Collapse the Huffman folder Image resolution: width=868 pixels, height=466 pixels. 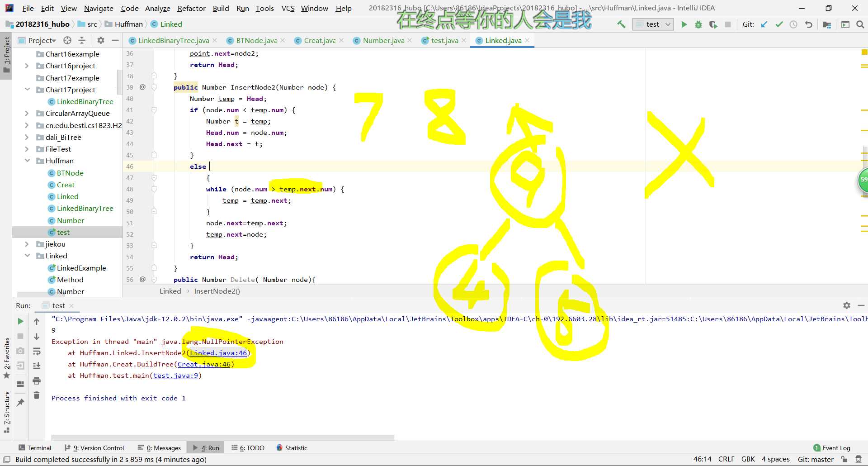27,161
